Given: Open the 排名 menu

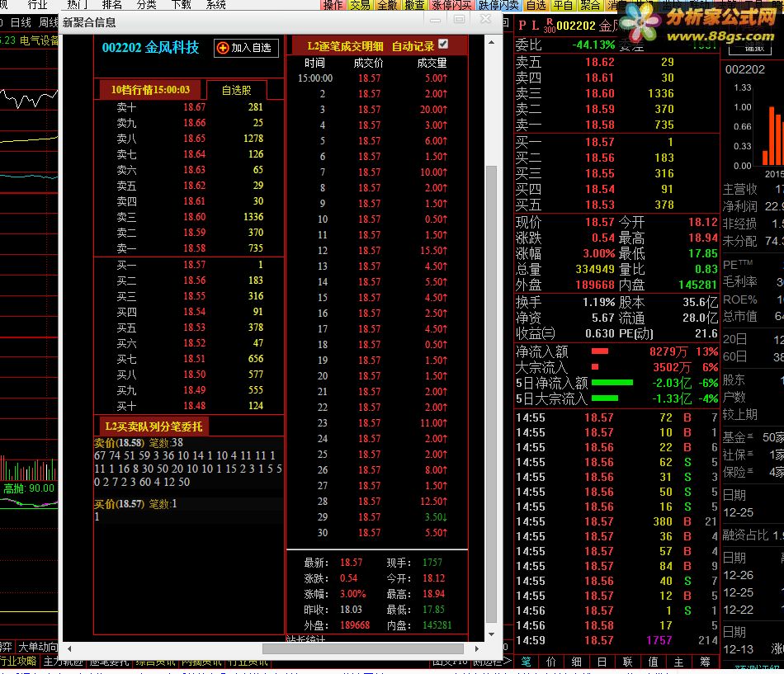Looking at the screenshot, I should pyautogui.click(x=111, y=4).
